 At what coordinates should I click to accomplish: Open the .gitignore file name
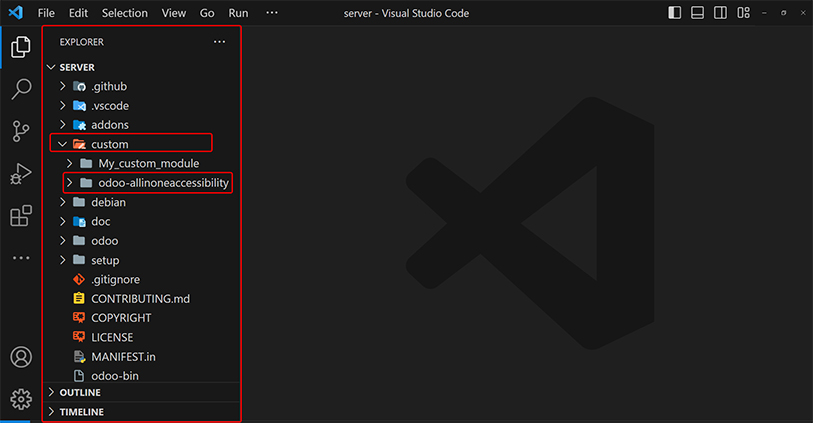pyautogui.click(x=116, y=280)
